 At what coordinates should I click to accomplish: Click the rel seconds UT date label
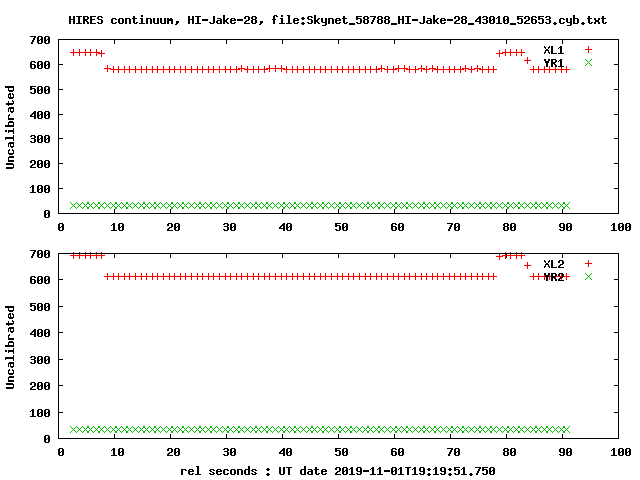point(338,471)
